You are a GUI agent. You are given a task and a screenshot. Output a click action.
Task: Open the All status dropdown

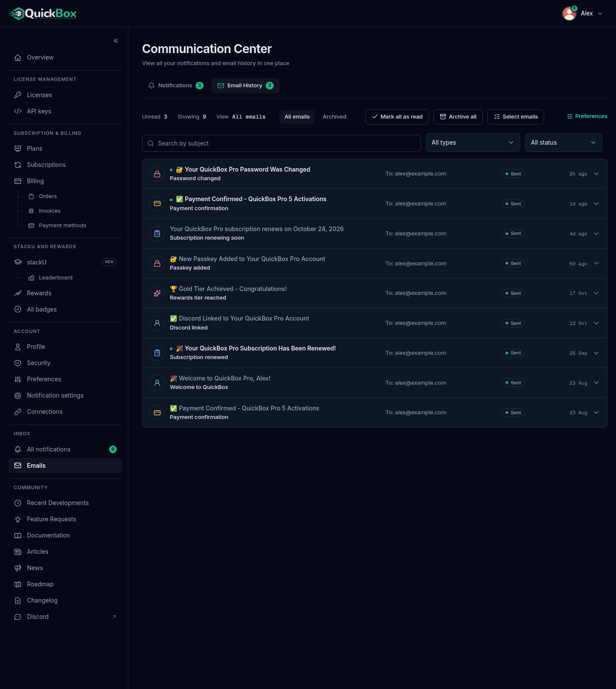563,143
